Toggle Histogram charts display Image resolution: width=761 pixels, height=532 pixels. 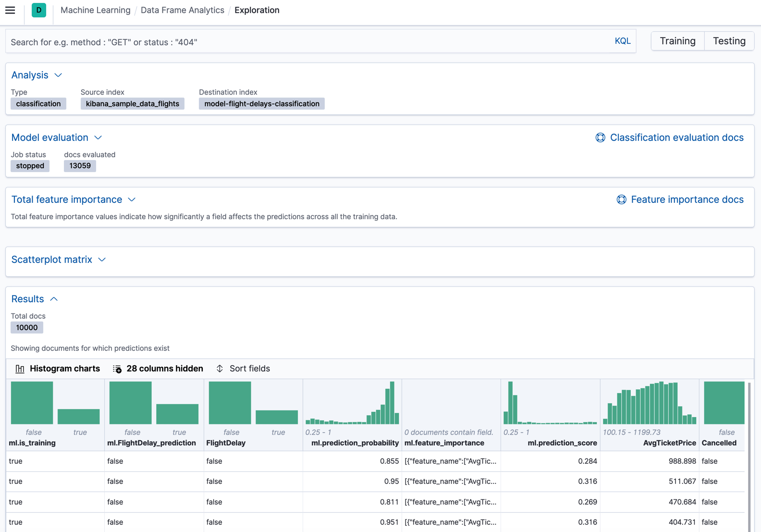click(65, 369)
